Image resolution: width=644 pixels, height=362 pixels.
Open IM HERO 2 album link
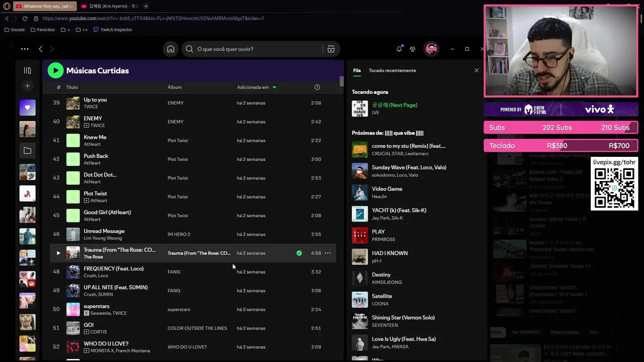click(x=179, y=234)
